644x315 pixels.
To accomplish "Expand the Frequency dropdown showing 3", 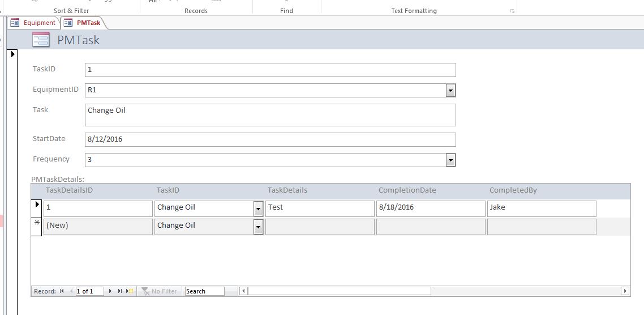I will coord(450,160).
